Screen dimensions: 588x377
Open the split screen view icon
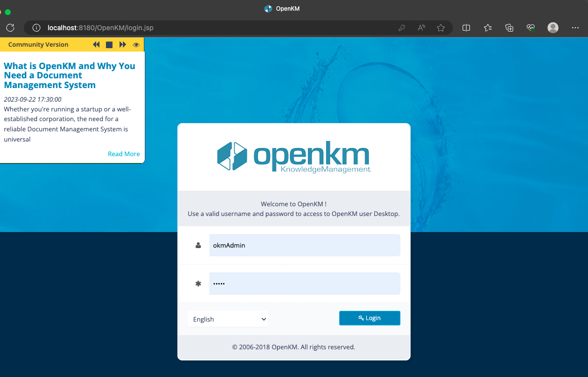466,28
